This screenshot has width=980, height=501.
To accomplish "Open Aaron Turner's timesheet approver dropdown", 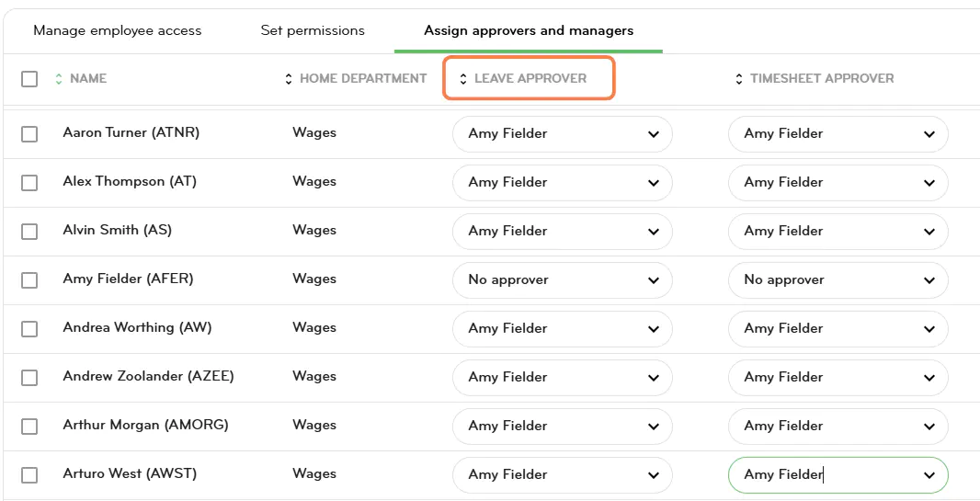I will [838, 133].
